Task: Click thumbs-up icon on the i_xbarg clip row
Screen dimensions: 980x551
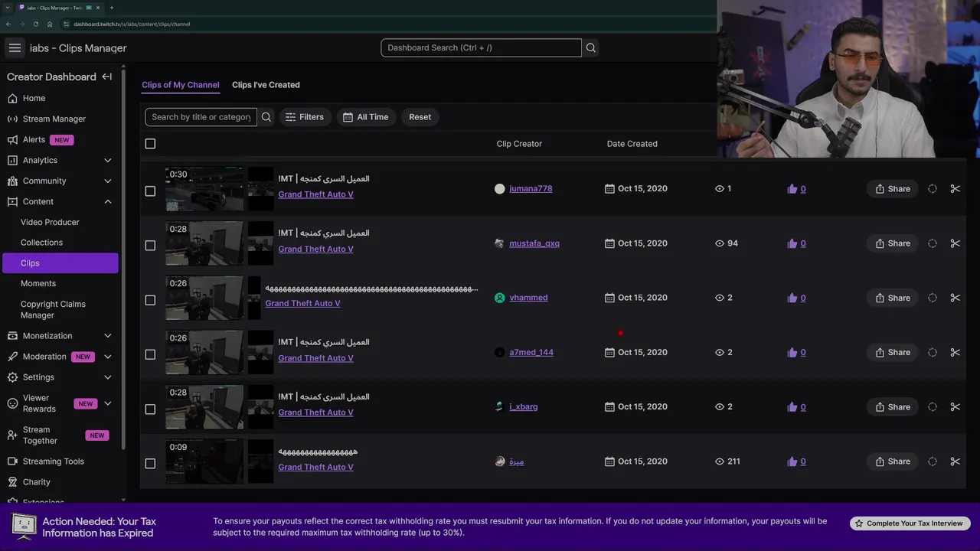Action: [792, 407]
